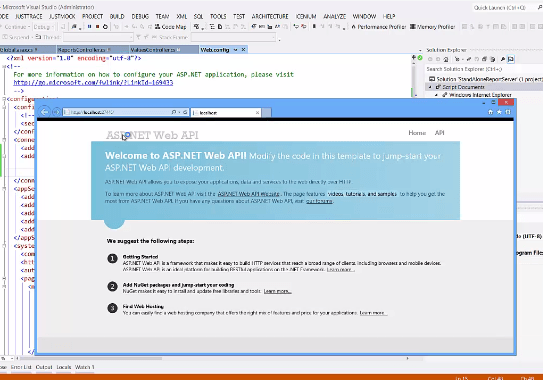Image resolution: width=543 pixels, height=380 pixels.
Task: Click the API link on the web page
Action: [x=439, y=133]
